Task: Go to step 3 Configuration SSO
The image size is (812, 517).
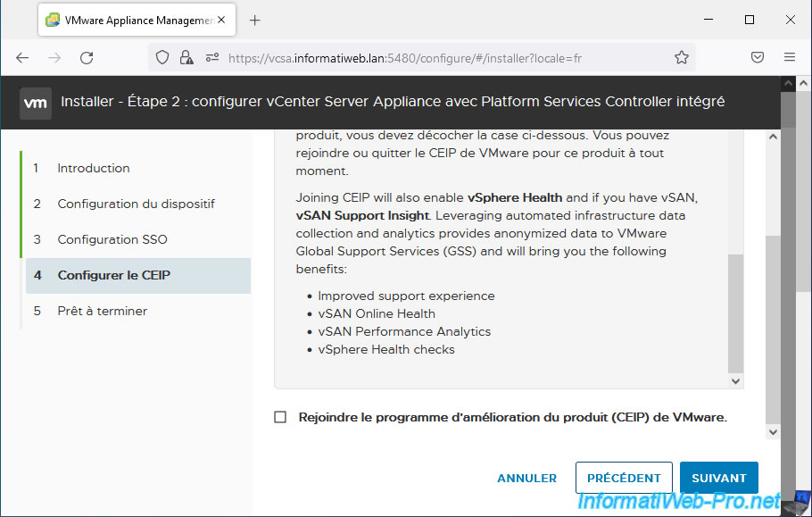Action: coord(112,240)
